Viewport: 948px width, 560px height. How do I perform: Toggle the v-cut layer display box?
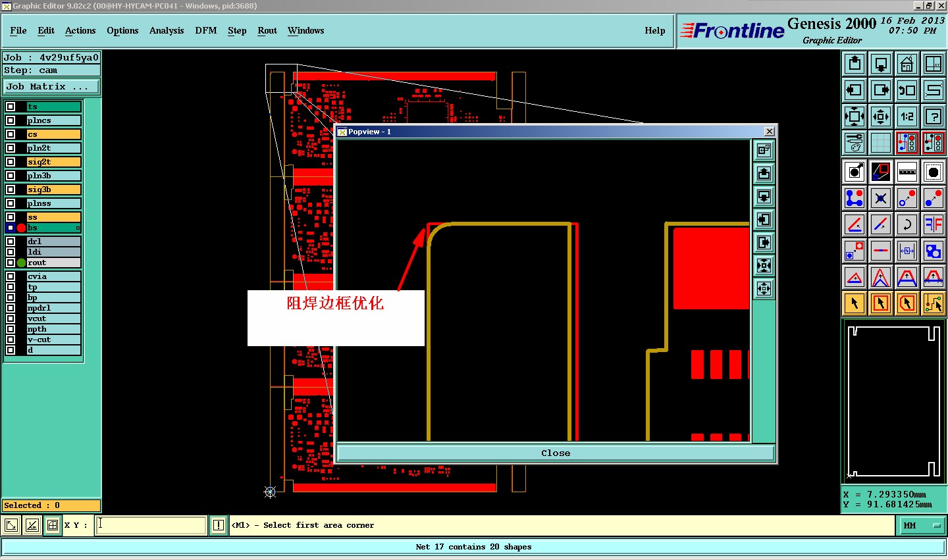11,340
